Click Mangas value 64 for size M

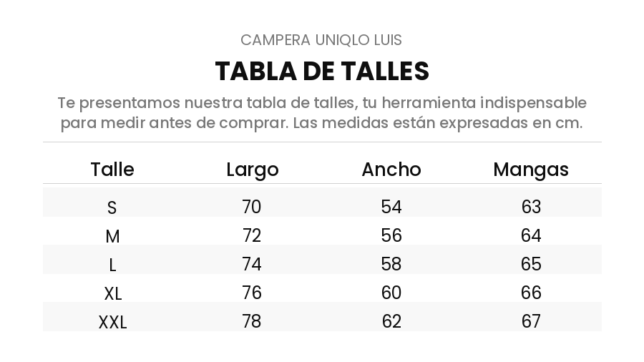(x=531, y=235)
